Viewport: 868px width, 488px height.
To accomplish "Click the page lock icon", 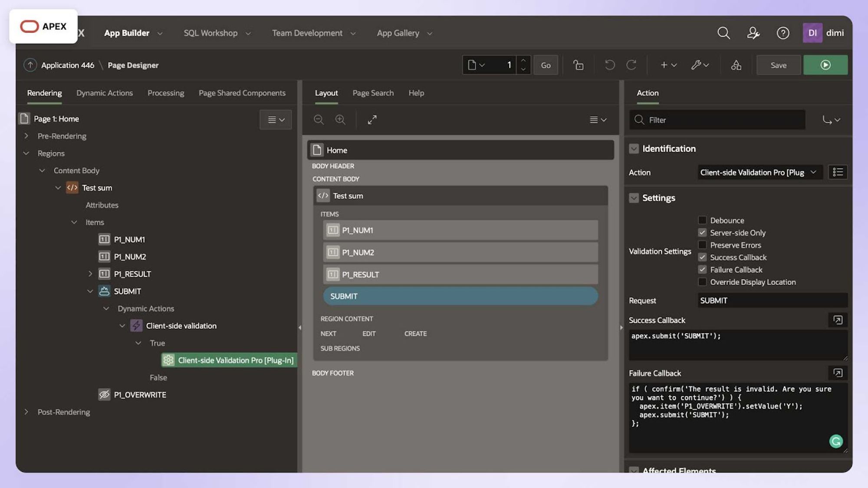I will click(x=578, y=65).
